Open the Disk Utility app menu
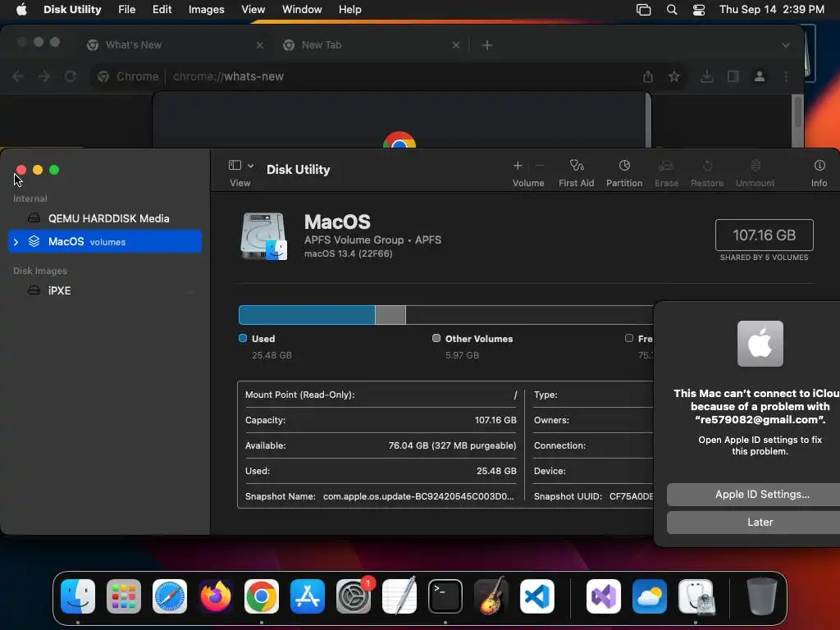840x630 pixels. 72,10
